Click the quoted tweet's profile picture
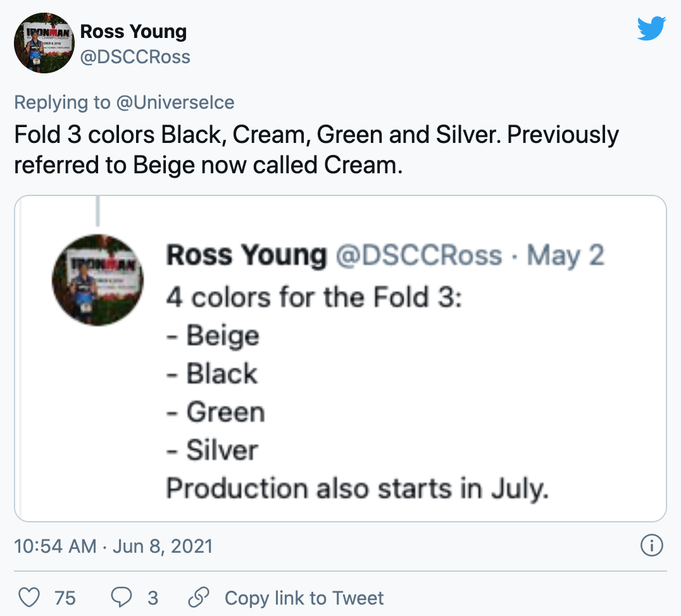Image resolution: width=681 pixels, height=616 pixels. click(97, 280)
